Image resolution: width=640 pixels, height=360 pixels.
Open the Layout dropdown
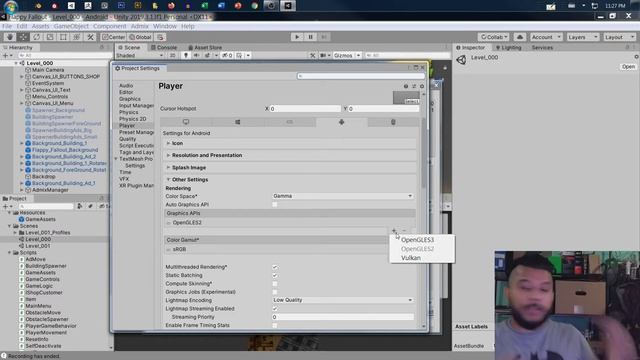pyautogui.click(x=619, y=37)
